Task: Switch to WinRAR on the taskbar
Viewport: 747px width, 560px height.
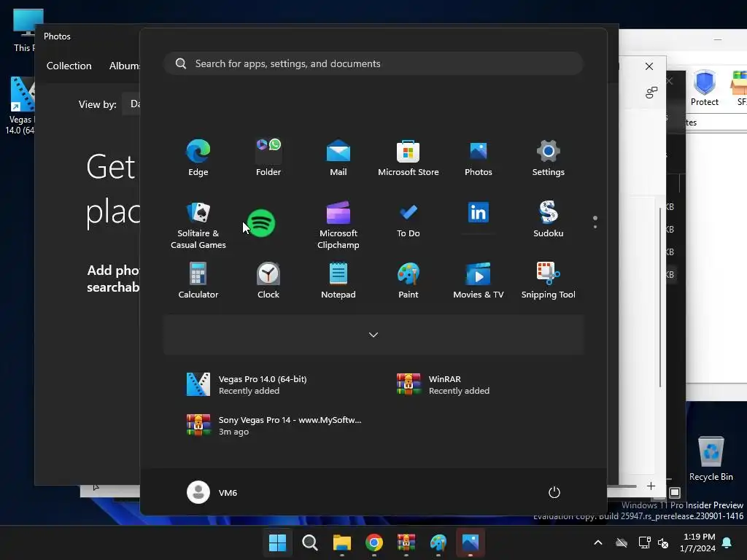Action: [x=406, y=542]
